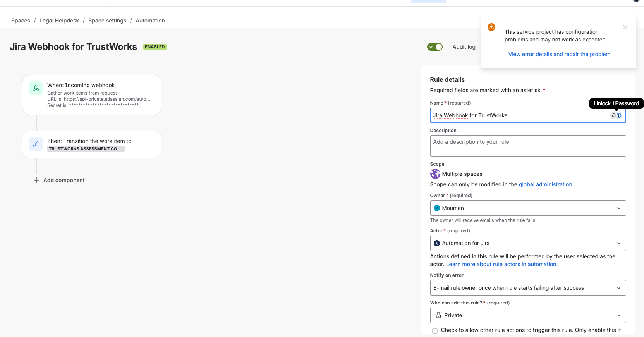Click the Multiple spaces globe icon
Image resolution: width=644 pixels, height=337 pixels.
(435, 174)
